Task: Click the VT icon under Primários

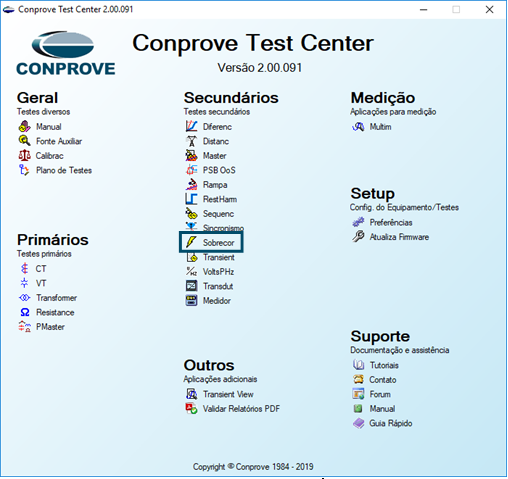Action: pos(24,283)
